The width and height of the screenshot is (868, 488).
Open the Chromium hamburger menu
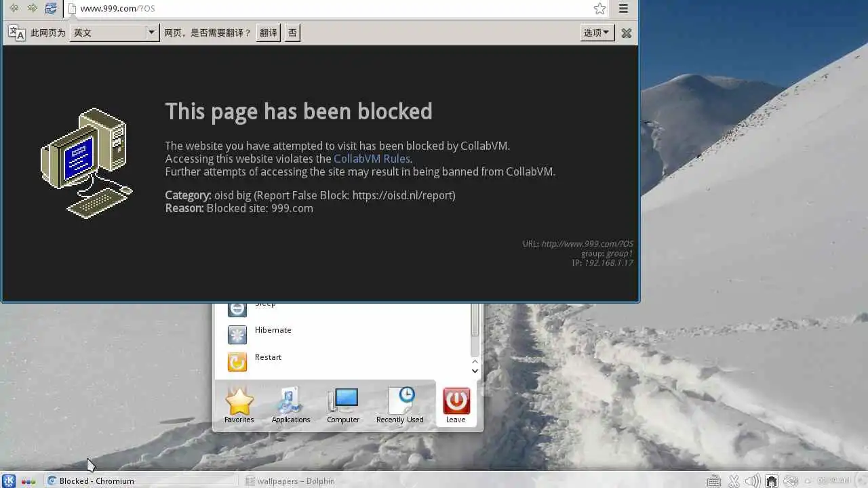click(623, 9)
